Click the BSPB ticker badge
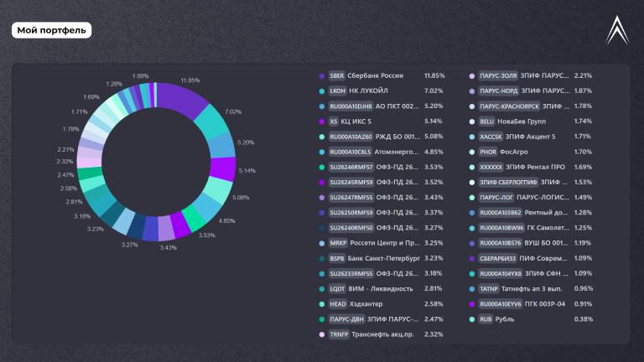Screen dimensions: 644x362 [x=337, y=259]
